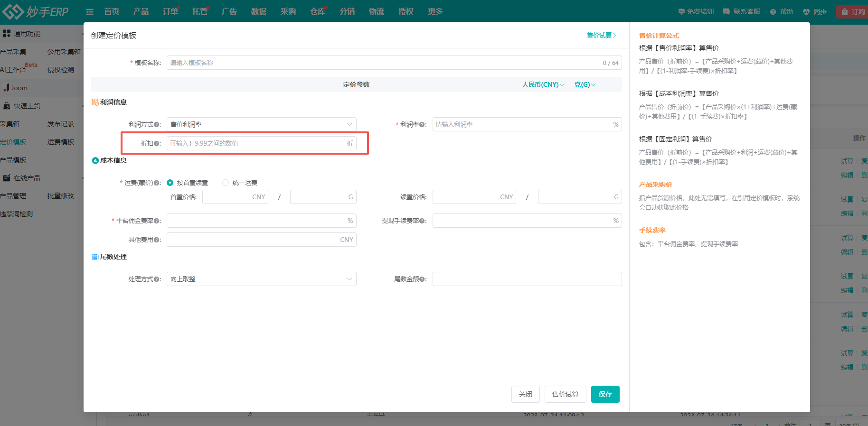Open the 订单 menu in top navigation

(170, 12)
